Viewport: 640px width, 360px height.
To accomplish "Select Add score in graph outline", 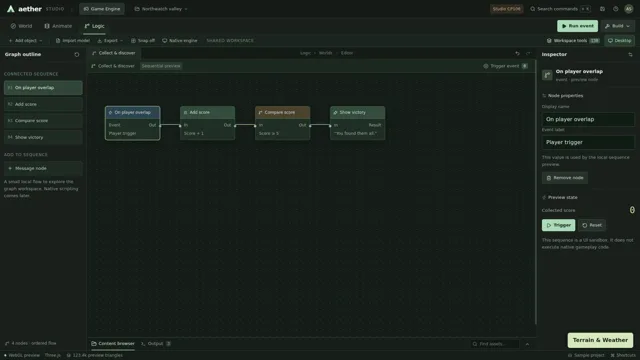I will point(43,104).
